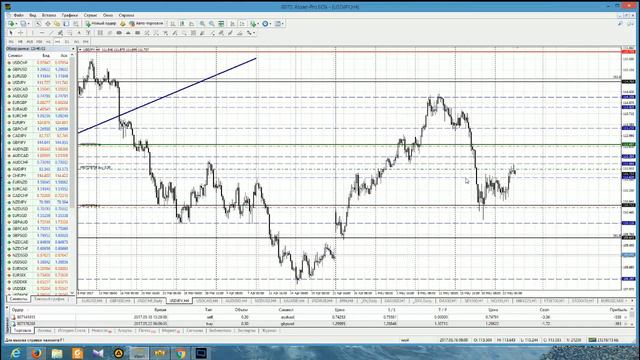Expand the Indicators dropdown arrow

pos(258,24)
